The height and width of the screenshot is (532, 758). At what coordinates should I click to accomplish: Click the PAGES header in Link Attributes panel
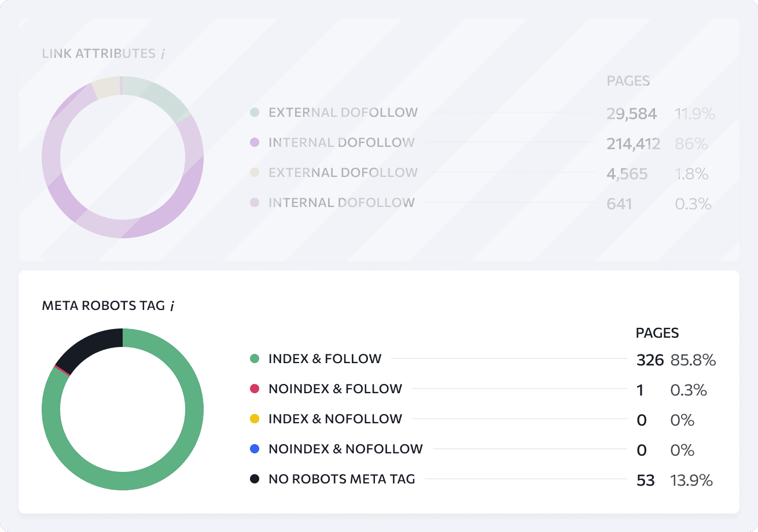(628, 81)
